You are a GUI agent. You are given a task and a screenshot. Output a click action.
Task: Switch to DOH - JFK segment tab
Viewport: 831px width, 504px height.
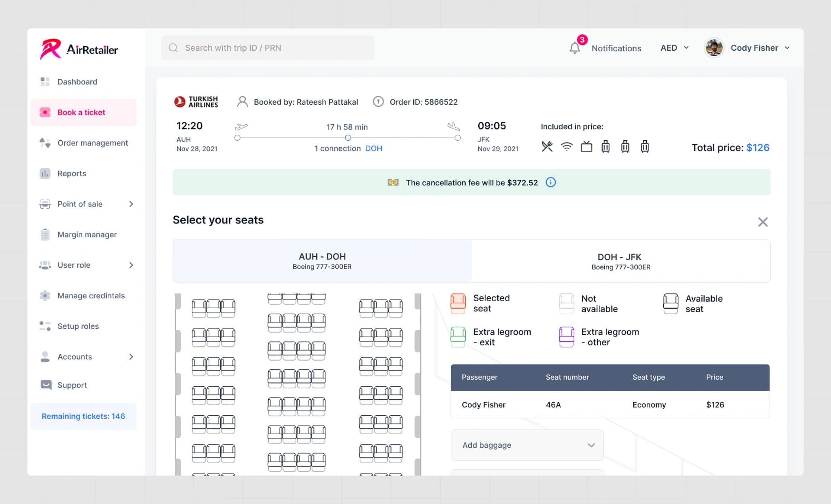(621, 261)
